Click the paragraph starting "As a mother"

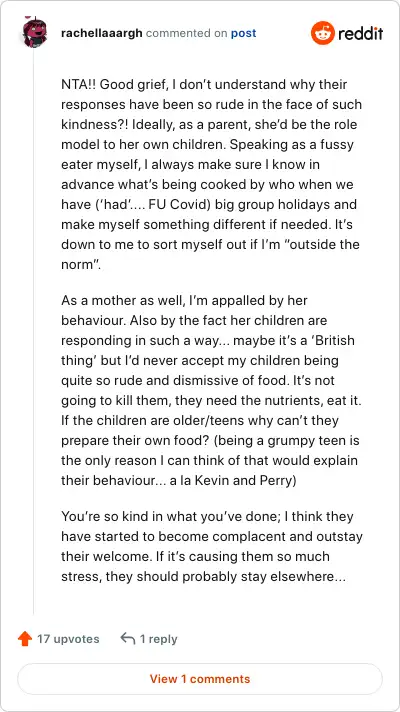[210, 391]
